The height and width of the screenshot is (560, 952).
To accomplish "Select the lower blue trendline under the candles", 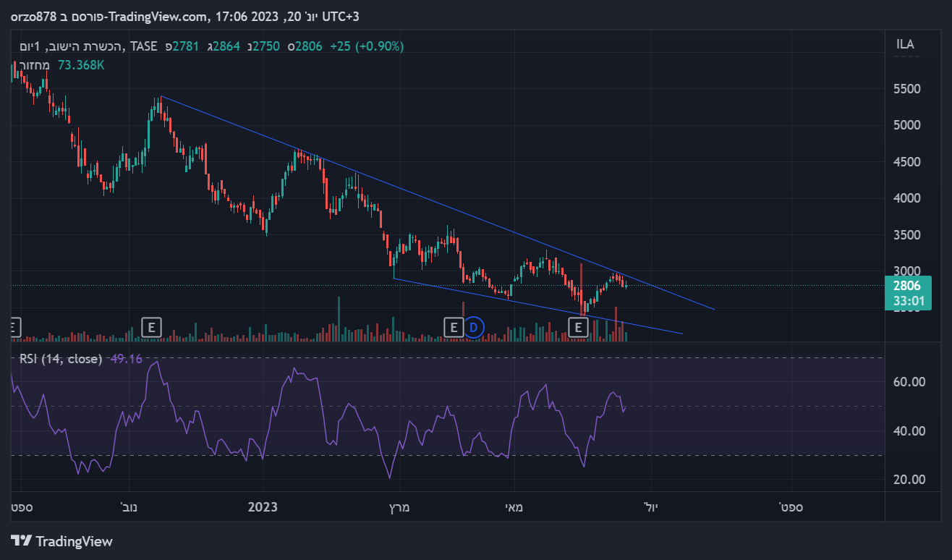I will click(x=537, y=306).
